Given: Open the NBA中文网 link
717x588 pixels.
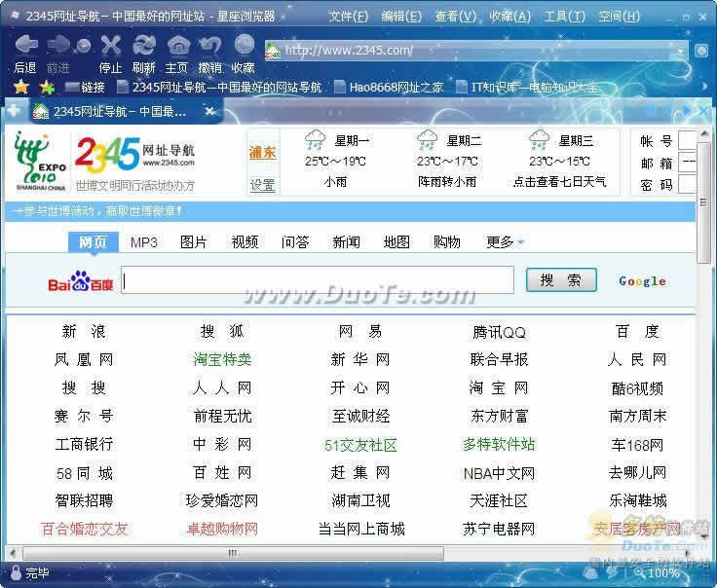Looking at the screenshot, I should click(x=499, y=473).
